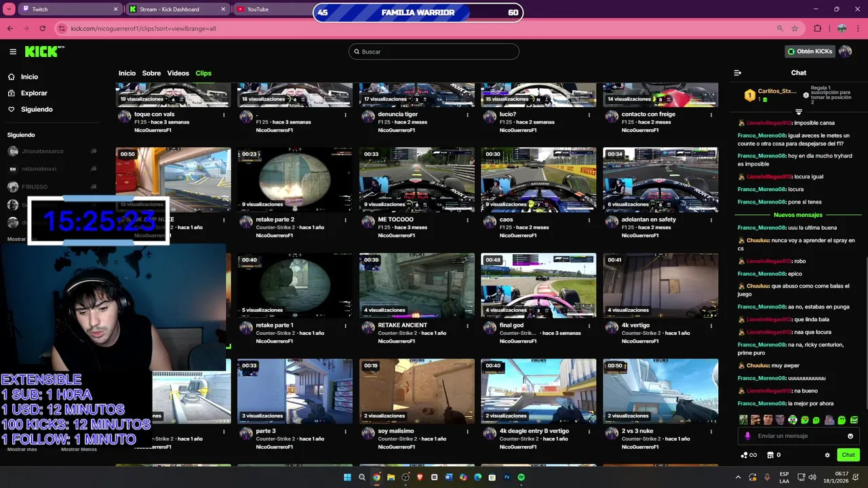Viewport: 868px width, 488px height.
Task: Show hidden system tray icons
Action: pos(740,477)
